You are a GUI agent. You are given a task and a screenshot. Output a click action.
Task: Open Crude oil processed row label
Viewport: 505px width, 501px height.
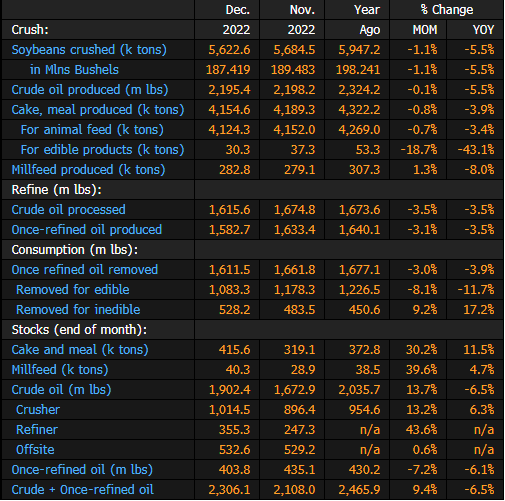pyautogui.click(x=68, y=210)
